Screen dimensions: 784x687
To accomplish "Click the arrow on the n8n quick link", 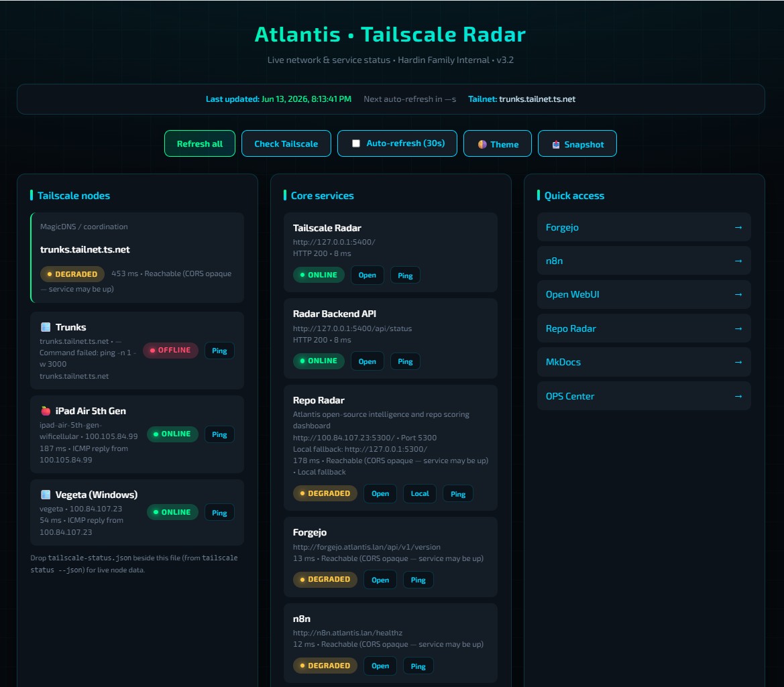I will pyautogui.click(x=738, y=261).
